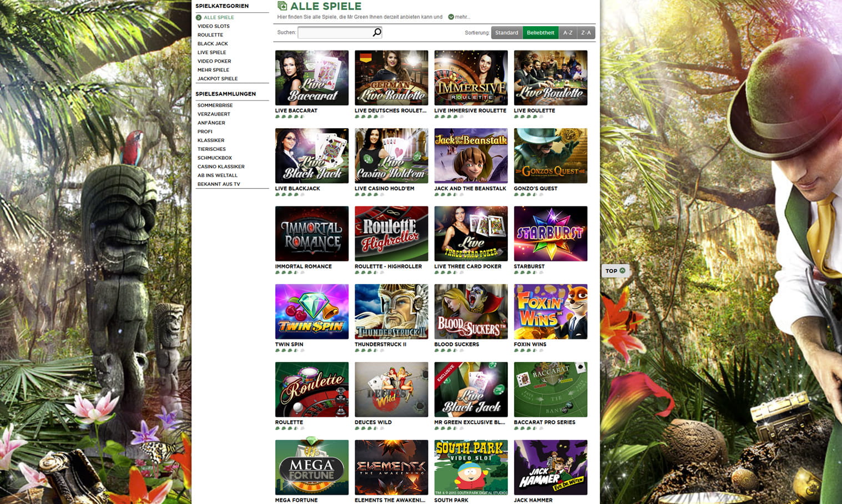Click the search magnifier icon

click(377, 32)
